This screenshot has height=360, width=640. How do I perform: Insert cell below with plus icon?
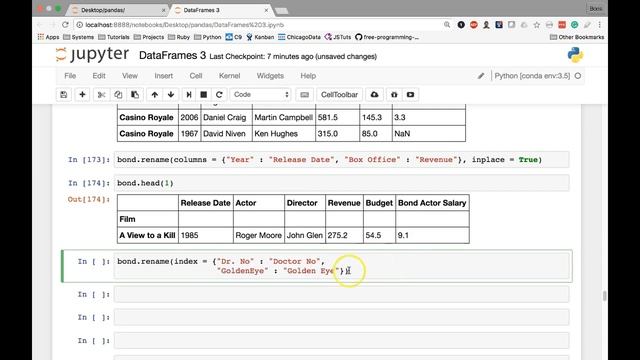click(x=82, y=95)
